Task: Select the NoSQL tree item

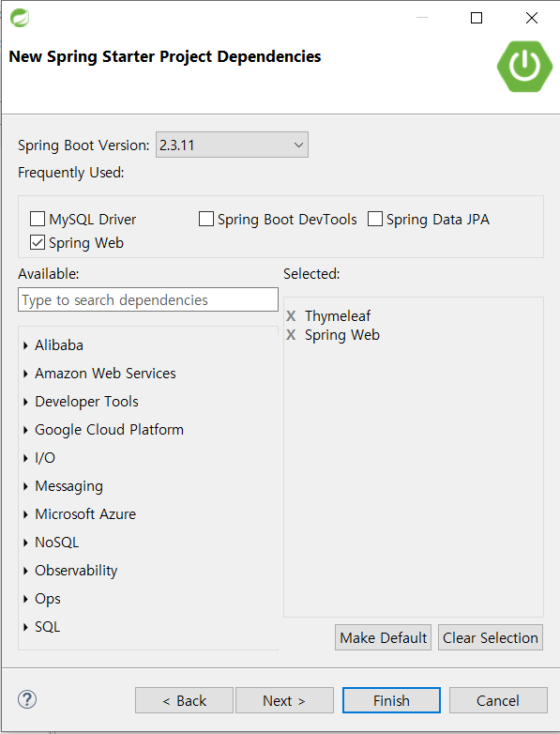Action: (x=56, y=543)
